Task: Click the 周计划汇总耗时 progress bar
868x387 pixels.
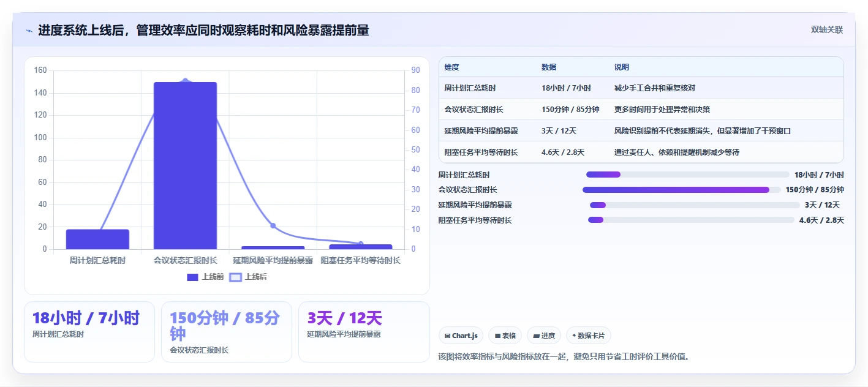Action: (x=688, y=175)
